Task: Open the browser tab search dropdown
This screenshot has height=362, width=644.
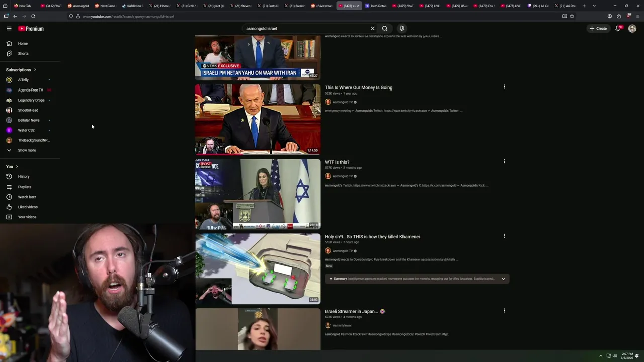Action: (x=594, y=6)
